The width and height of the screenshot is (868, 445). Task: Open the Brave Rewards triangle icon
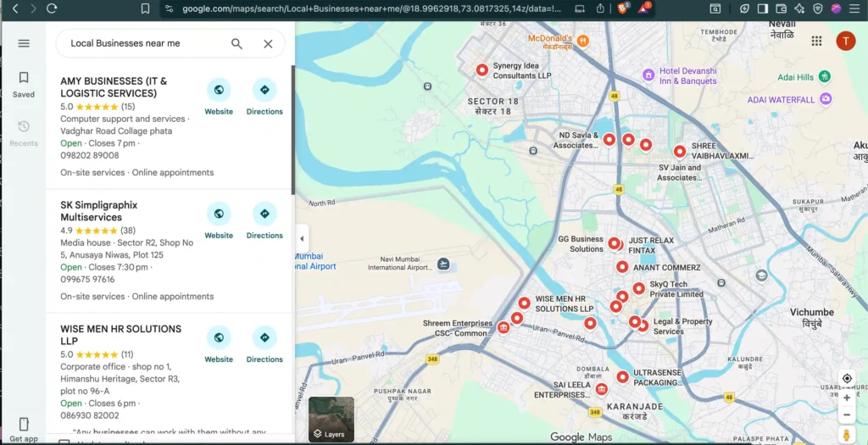point(643,8)
